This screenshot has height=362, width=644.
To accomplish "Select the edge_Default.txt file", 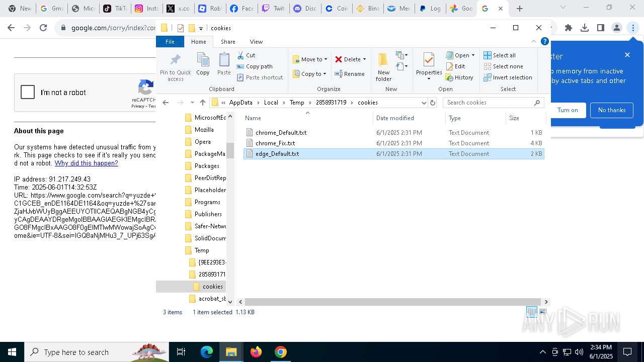I will pos(393,154).
